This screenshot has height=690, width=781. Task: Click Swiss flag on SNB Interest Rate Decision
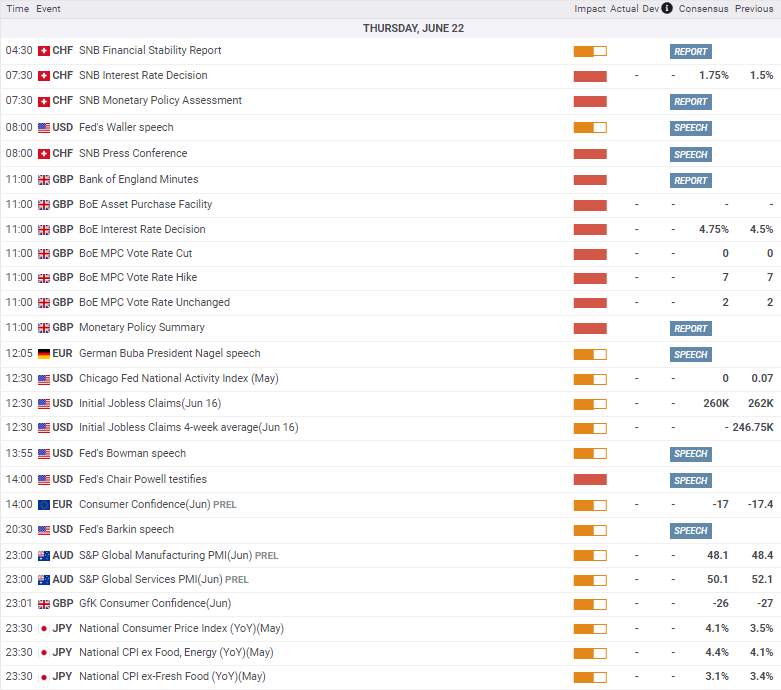(44, 76)
